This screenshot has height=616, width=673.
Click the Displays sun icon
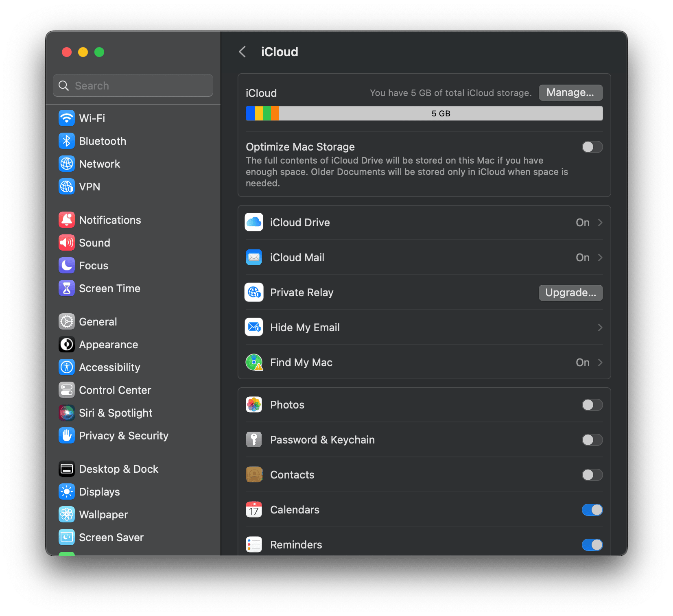click(x=67, y=492)
